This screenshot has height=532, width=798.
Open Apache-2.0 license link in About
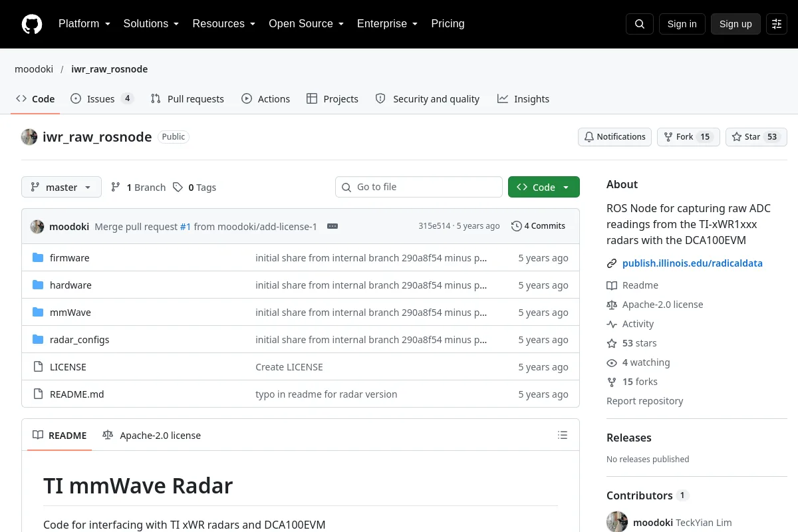click(655, 305)
